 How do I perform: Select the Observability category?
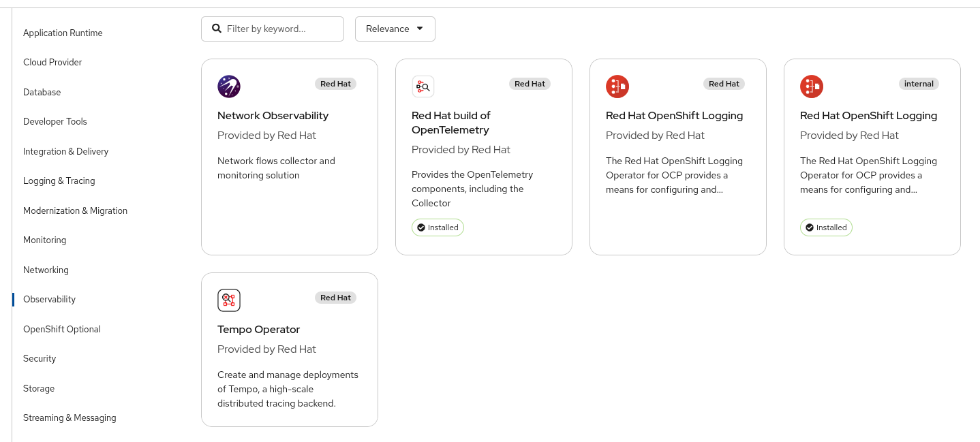coord(50,299)
